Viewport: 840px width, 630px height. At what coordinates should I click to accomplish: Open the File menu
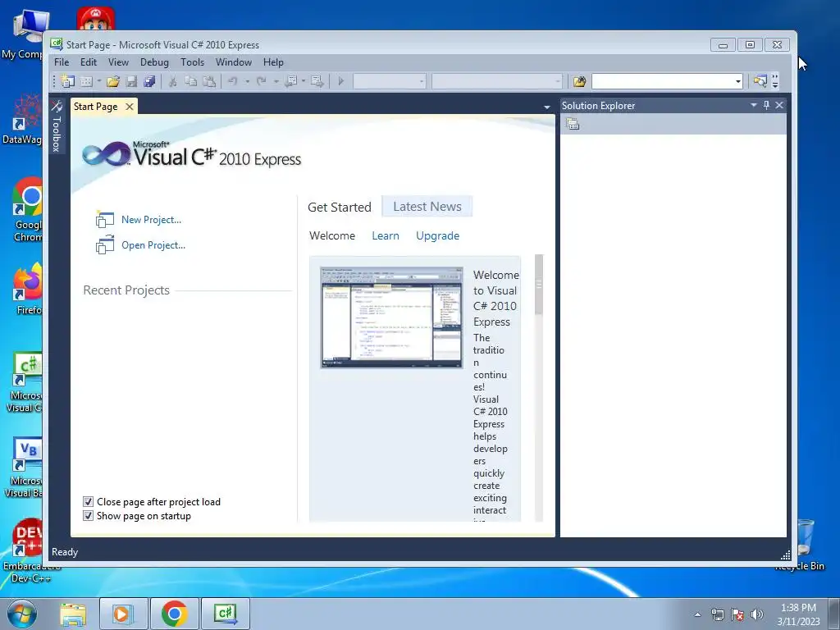[x=62, y=62]
